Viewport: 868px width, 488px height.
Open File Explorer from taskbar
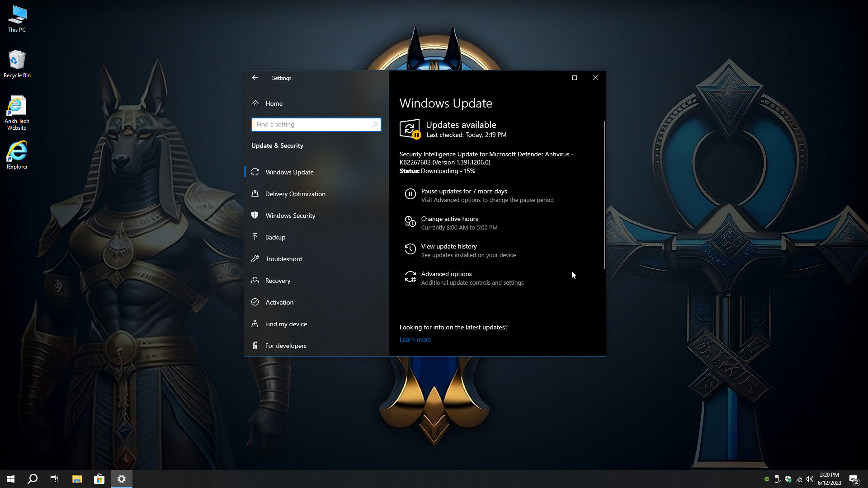coord(77,479)
